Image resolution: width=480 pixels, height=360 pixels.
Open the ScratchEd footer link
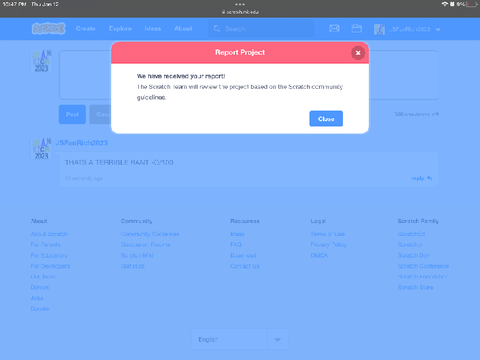[411, 234]
